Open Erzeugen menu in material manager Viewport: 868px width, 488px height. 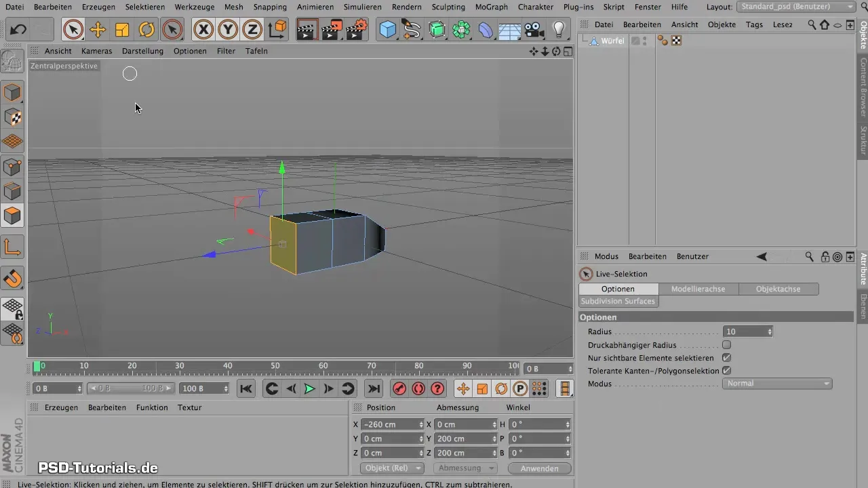(x=61, y=407)
